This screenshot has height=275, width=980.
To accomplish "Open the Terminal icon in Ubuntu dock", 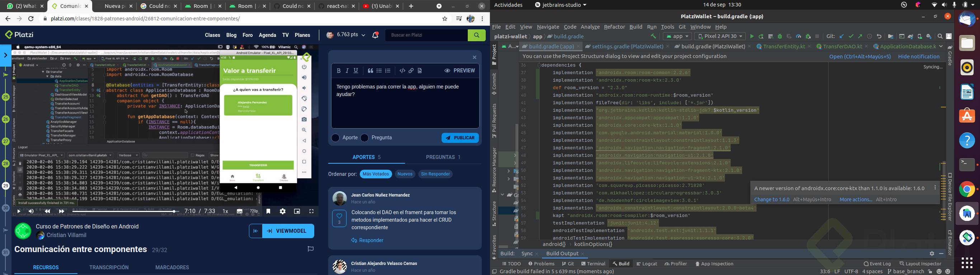I will click(x=967, y=165).
